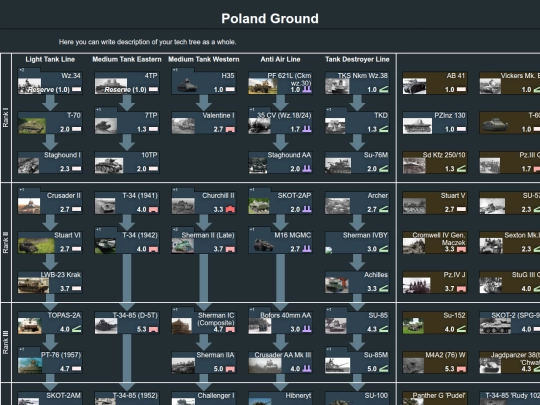Open the PT-76 (1957) card

tap(50, 361)
